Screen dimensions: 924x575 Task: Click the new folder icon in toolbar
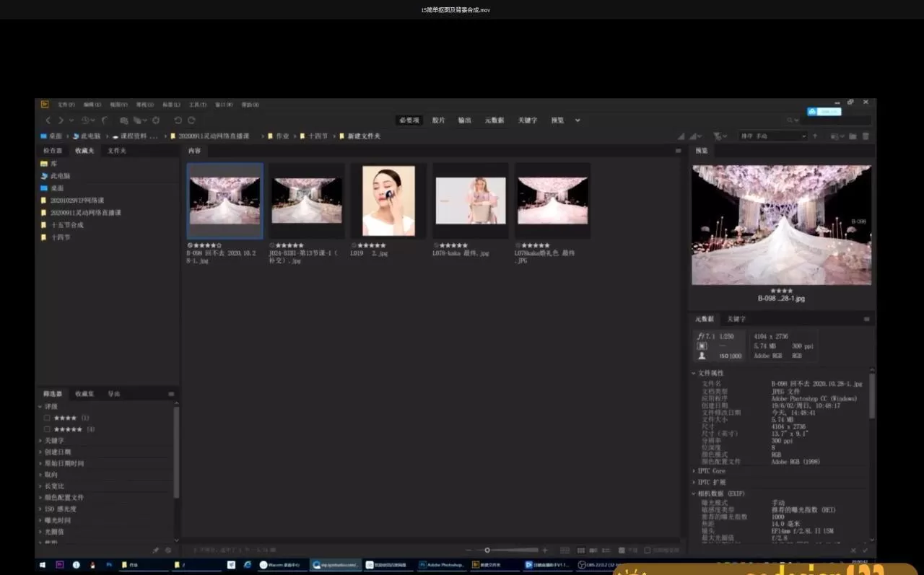pyautogui.click(x=853, y=136)
